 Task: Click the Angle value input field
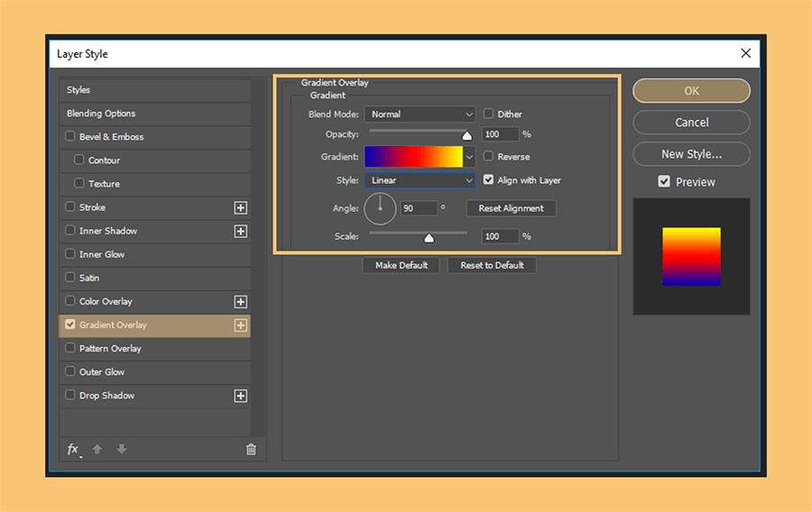419,208
